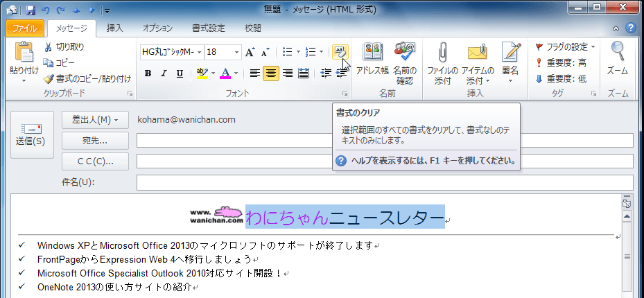Minimize the ribbon with caret icon
Viewport: 644px width, 298px height.
pos(616,28)
